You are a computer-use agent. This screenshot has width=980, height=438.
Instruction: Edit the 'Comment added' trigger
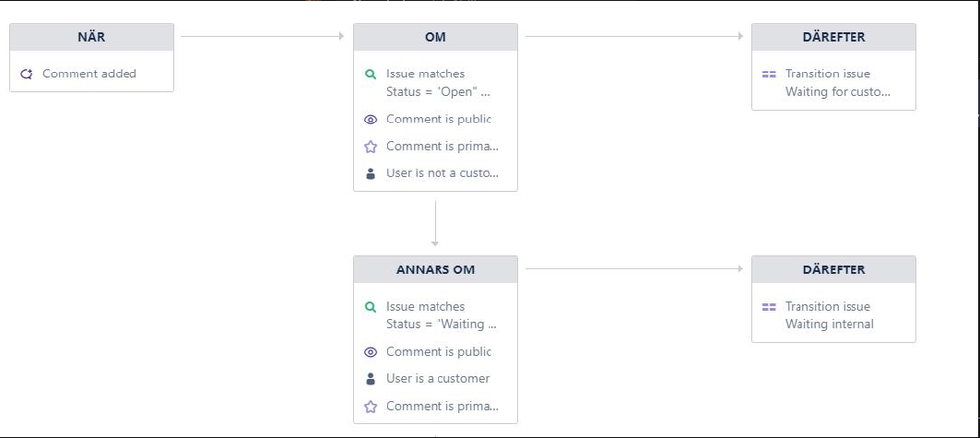(x=91, y=73)
